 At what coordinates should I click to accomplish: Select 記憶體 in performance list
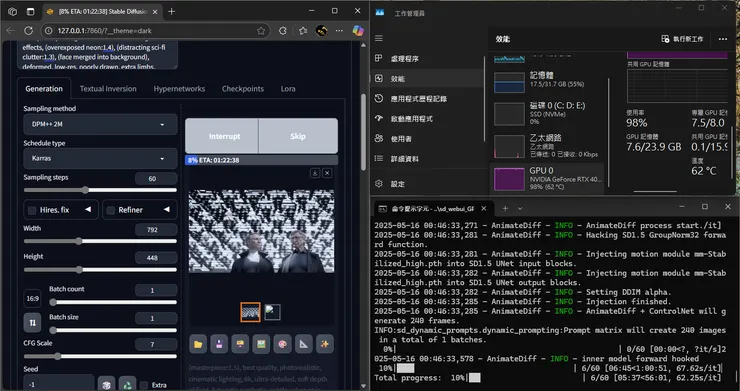(547, 82)
